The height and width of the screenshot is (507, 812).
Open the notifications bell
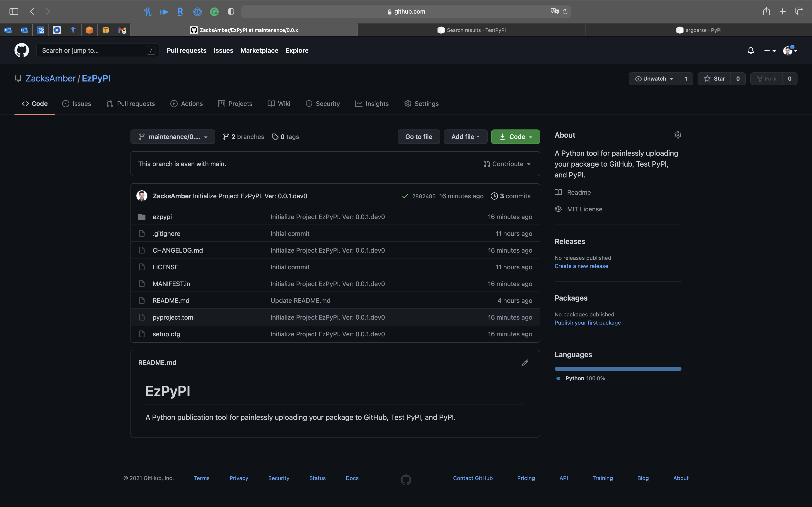tap(751, 51)
